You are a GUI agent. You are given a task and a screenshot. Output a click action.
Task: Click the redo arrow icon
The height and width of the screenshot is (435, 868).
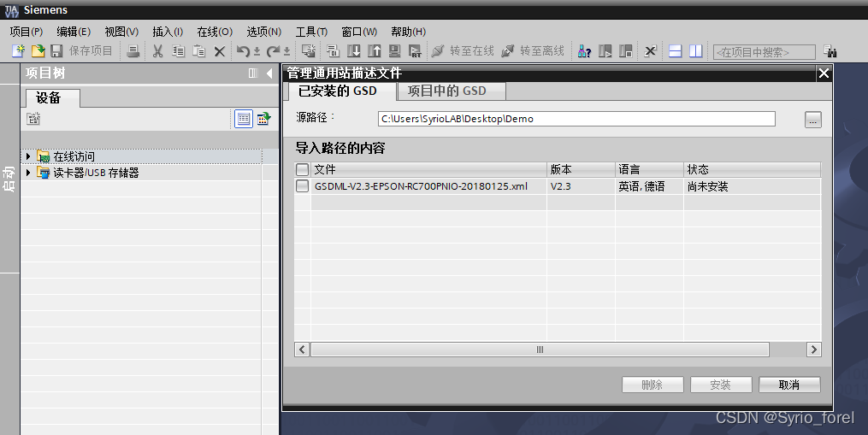272,51
